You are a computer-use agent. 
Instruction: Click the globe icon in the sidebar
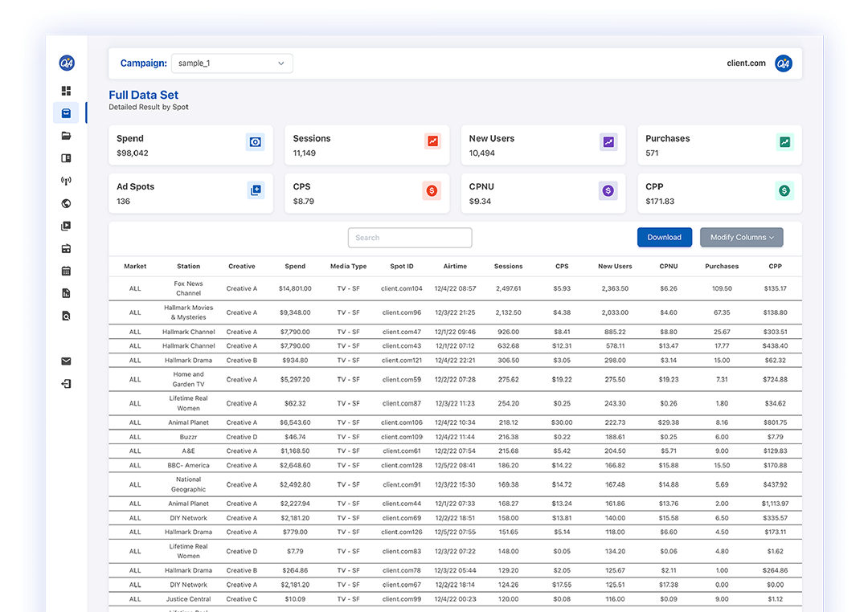coord(66,203)
